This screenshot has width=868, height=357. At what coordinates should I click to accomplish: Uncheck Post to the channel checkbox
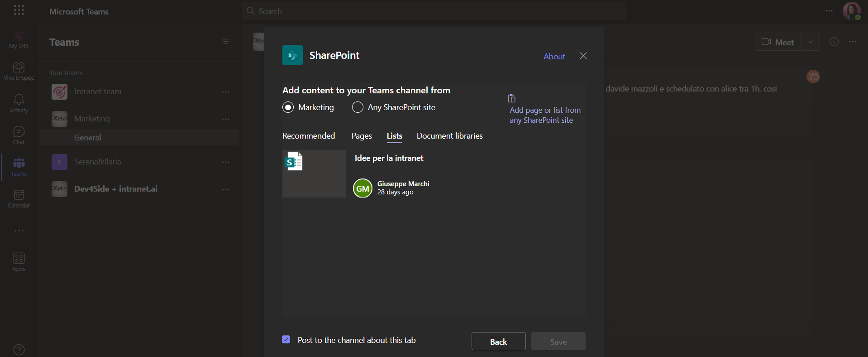[286, 339]
